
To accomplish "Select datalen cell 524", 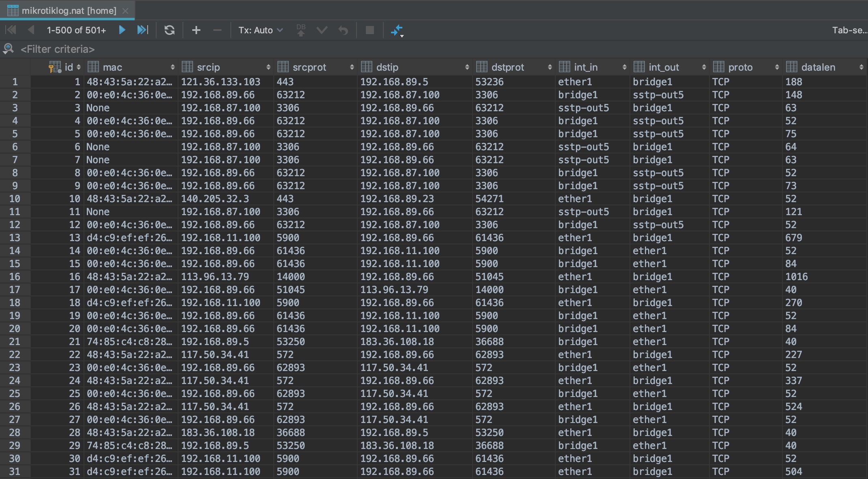I will 825,406.
